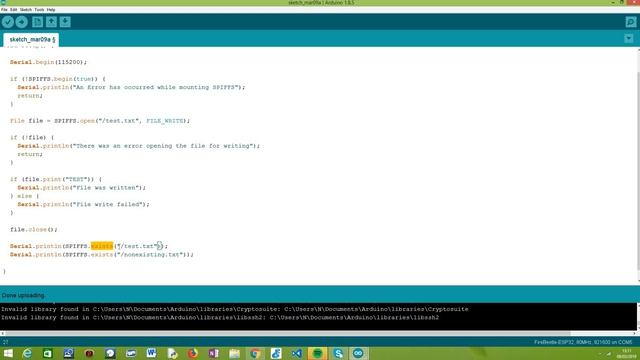Open Microsoft Word from the taskbar

pos(151,353)
